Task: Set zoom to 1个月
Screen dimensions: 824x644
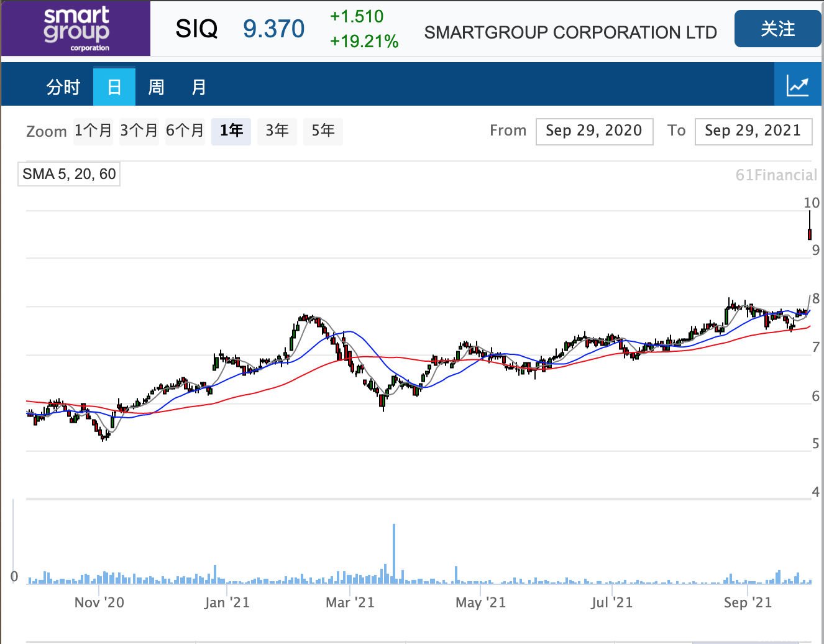Action: point(93,131)
